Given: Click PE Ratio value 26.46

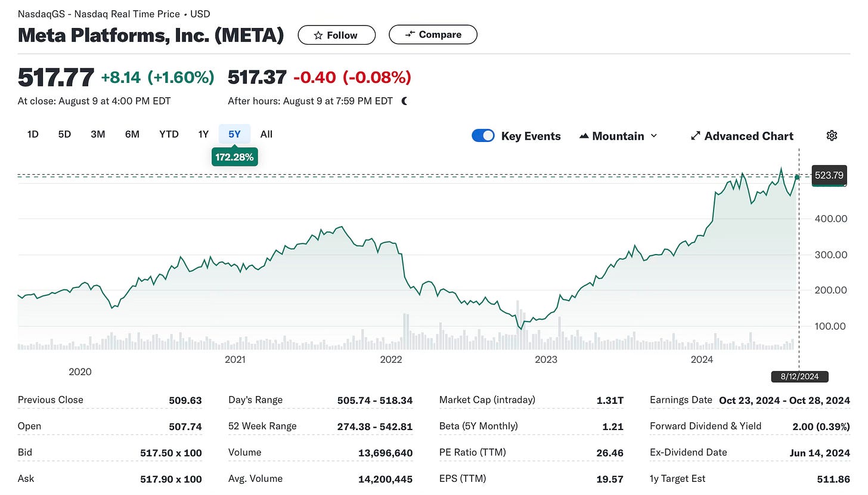Looking at the screenshot, I should (x=609, y=453).
